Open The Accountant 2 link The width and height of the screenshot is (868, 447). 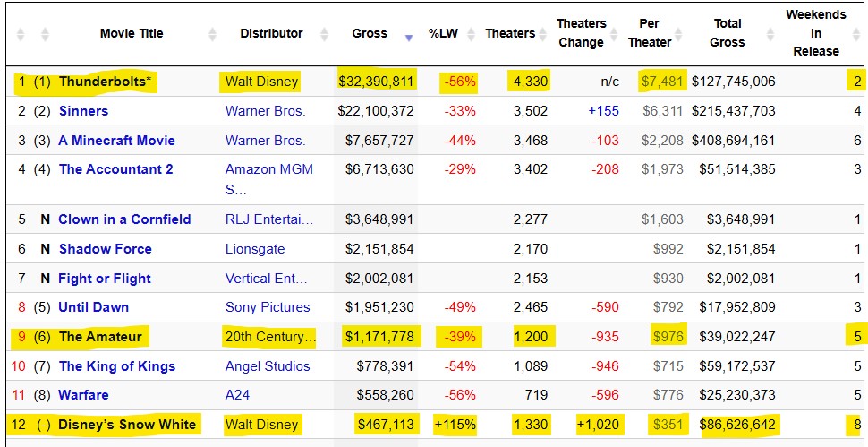(115, 169)
